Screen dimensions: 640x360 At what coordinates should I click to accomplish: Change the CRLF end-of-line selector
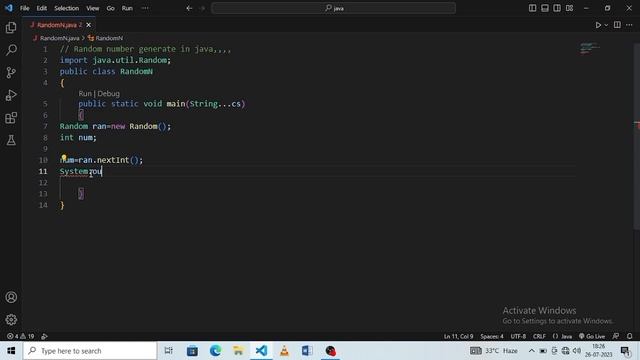click(x=539, y=336)
